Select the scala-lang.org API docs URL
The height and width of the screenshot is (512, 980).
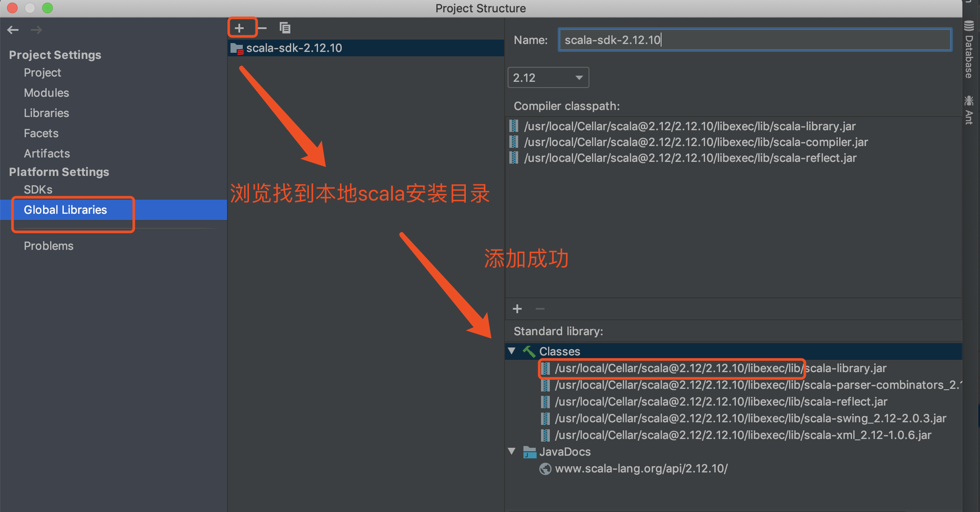pos(641,468)
